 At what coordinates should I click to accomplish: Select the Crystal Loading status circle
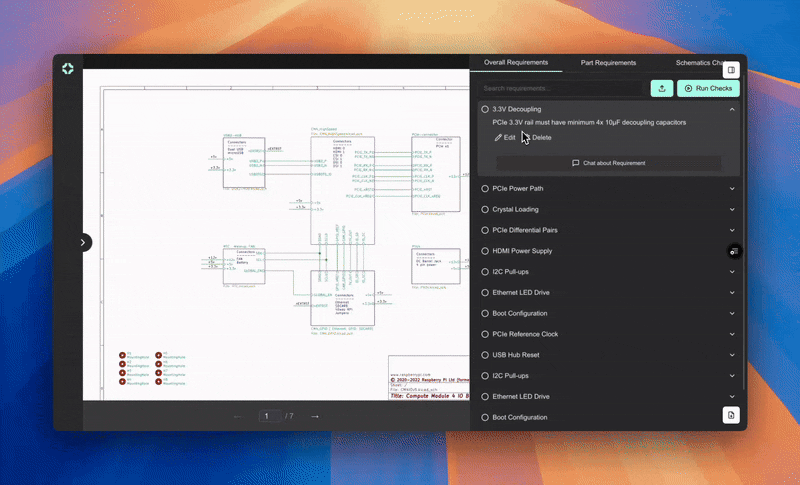485,209
